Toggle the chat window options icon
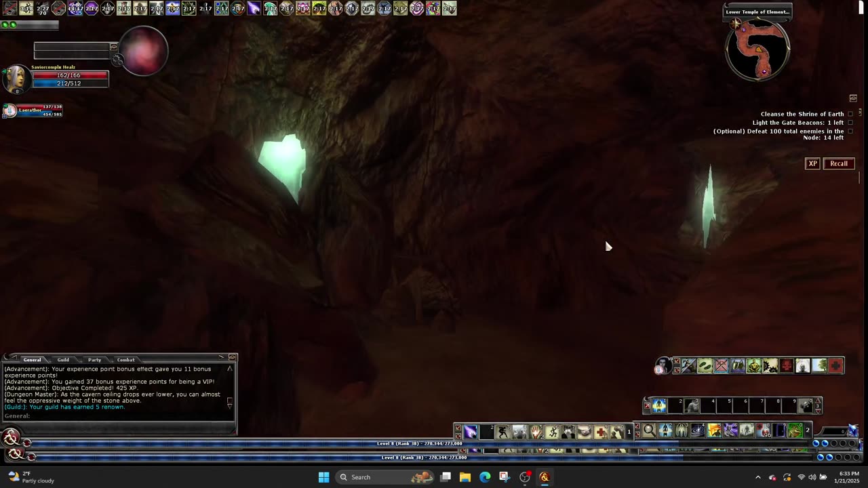The image size is (868, 488). [x=233, y=357]
